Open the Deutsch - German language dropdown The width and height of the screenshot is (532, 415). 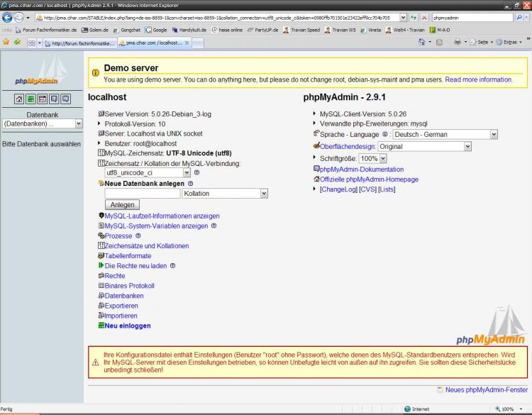445,134
